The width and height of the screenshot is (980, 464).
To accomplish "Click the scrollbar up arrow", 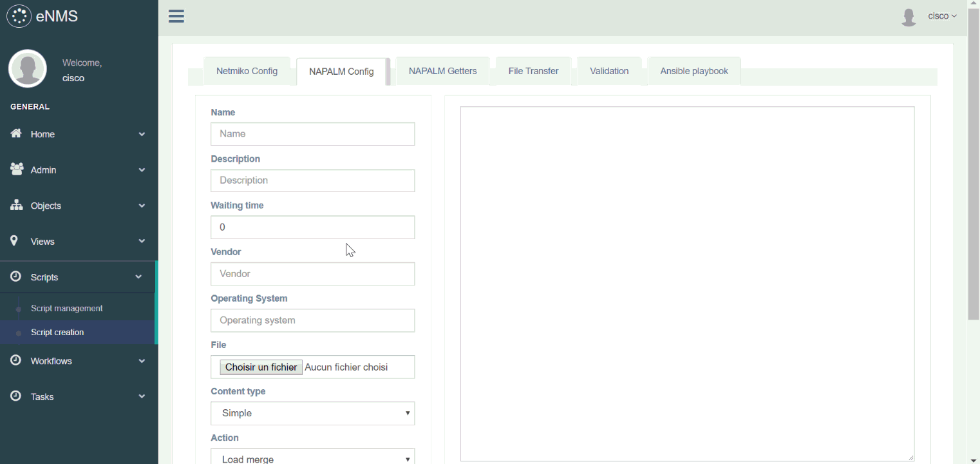I will click(x=974, y=5).
